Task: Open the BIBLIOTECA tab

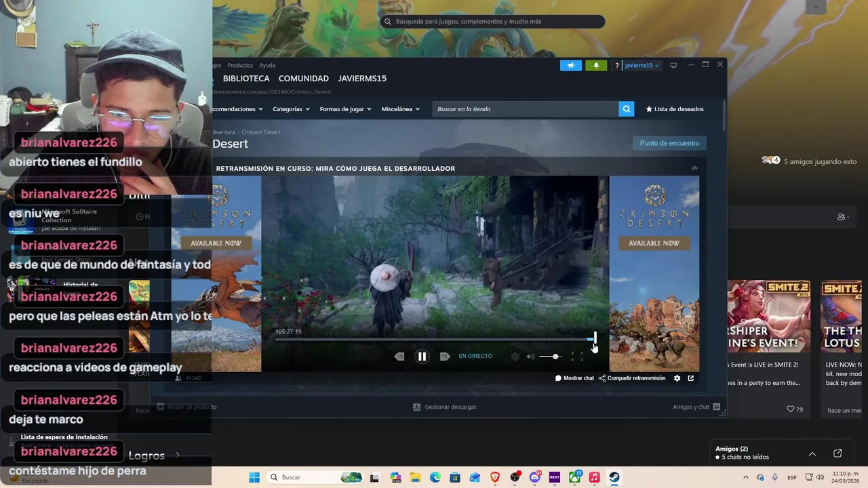Action: [x=246, y=79]
